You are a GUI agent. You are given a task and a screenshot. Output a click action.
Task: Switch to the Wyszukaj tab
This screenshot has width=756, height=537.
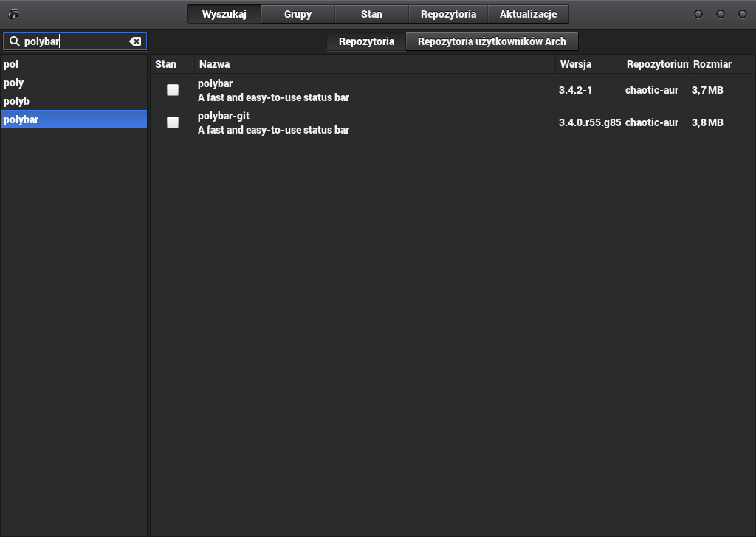pos(224,14)
